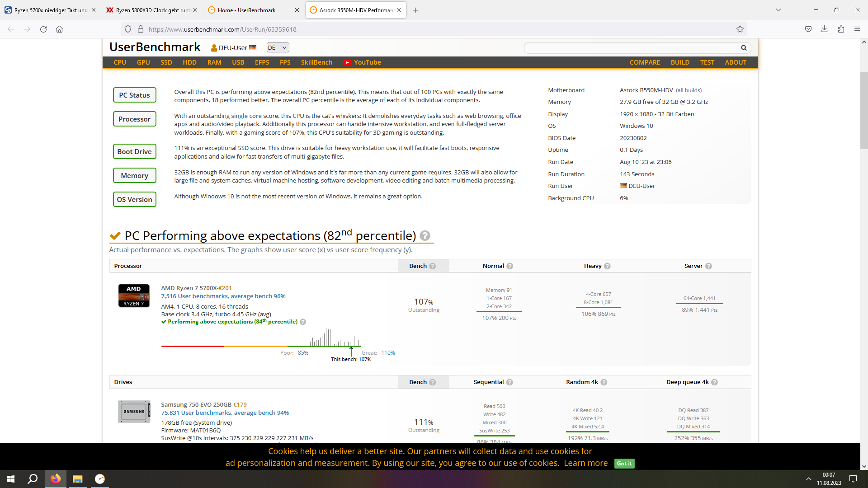
Task: Click the search magnifier icon in site header
Action: click(x=744, y=48)
